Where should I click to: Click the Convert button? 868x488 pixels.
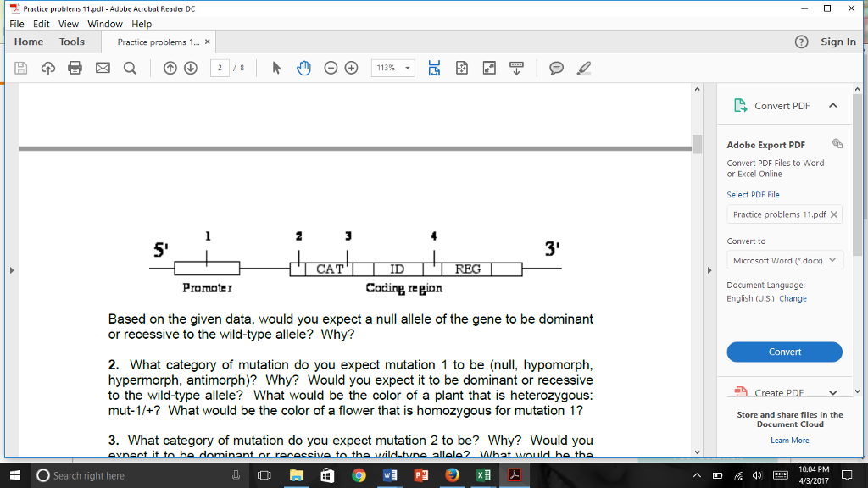pyautogui.click(x=784, y=352)
